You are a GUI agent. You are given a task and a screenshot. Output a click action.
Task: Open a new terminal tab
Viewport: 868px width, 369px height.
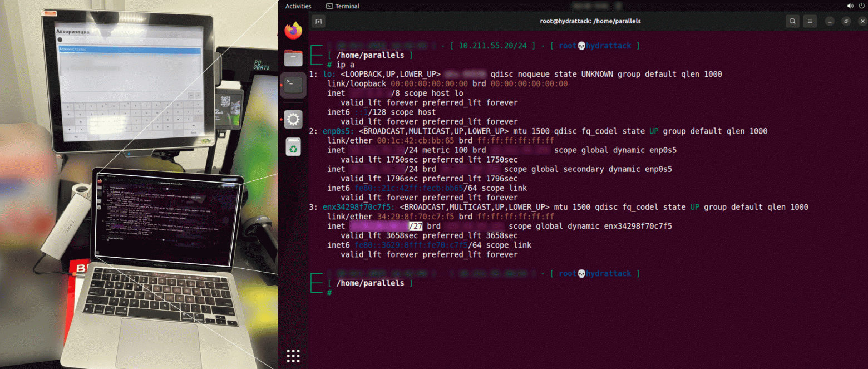318,21
